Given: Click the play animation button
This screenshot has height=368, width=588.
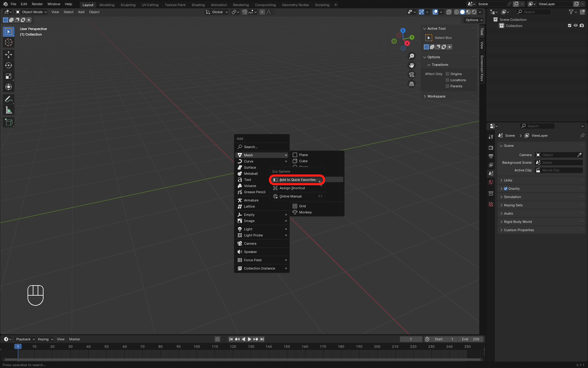Looking at the screenshot, I should coord(249,339).
